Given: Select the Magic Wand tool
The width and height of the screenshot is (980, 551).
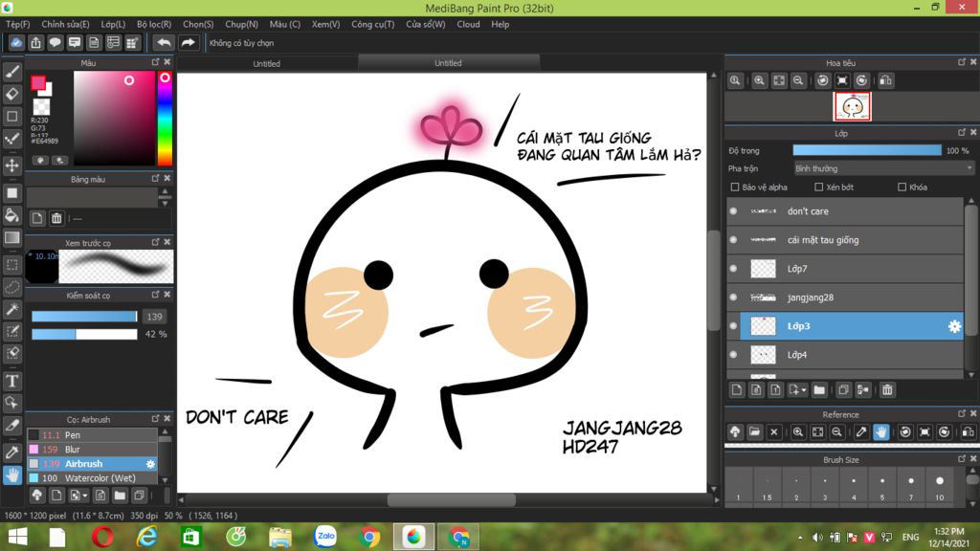Looking at the screenshot, I should [x=11, y=309].
